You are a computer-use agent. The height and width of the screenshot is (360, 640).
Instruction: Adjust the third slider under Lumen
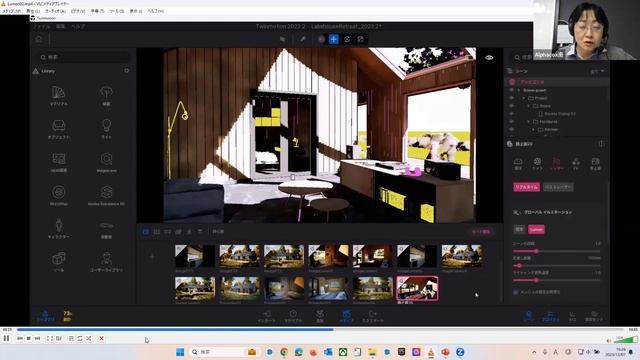[x=557, y=280]
